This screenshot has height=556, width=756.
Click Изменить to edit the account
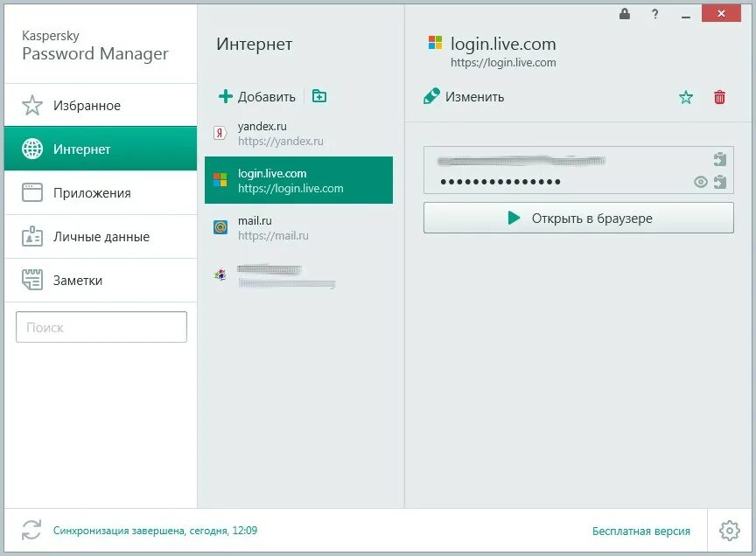(464, 96)
